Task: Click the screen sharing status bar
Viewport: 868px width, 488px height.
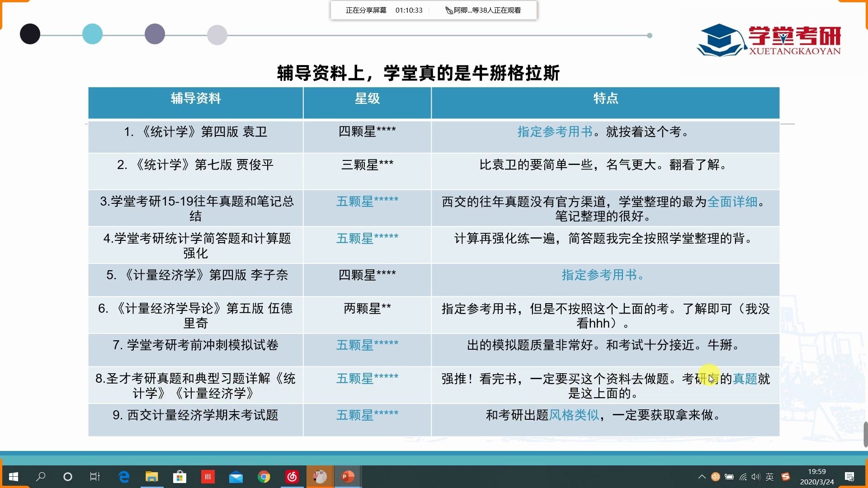Action: pos(434,10)
